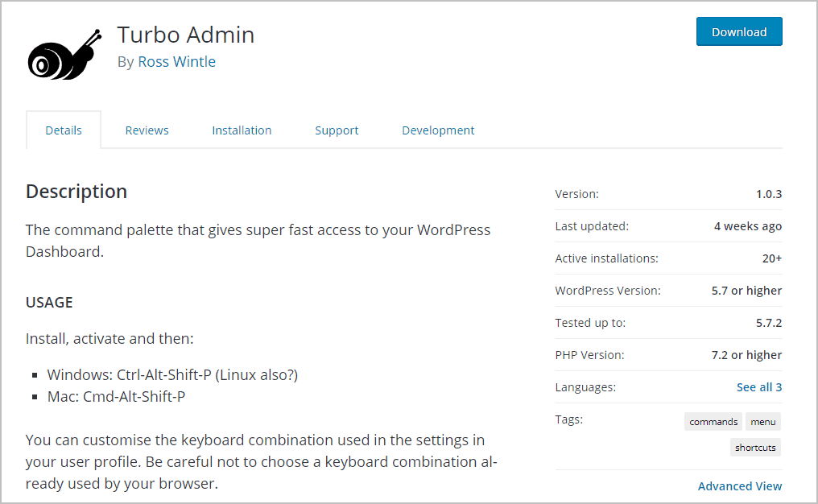Select the "menu" tag
This screenshot has width=818, height=504.
click(762, 421)
